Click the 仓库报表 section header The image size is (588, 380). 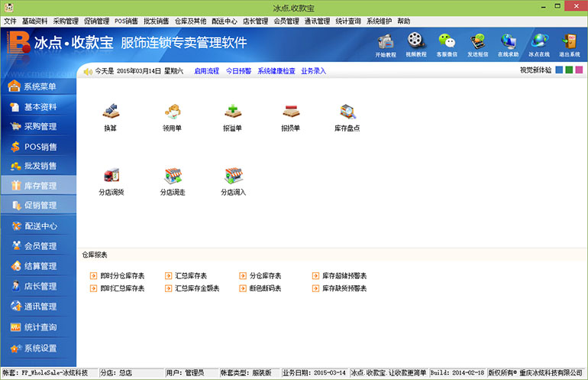[95, 255]
